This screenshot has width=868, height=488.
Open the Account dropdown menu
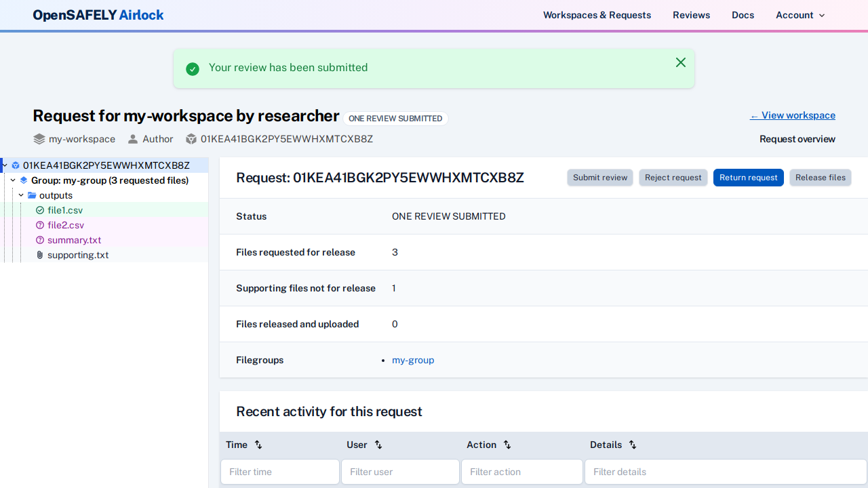tap(800, 15)
